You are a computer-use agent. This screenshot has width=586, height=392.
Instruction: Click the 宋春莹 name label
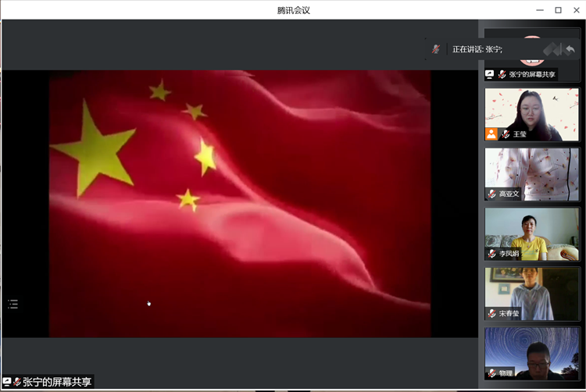(x=509, y=313)
